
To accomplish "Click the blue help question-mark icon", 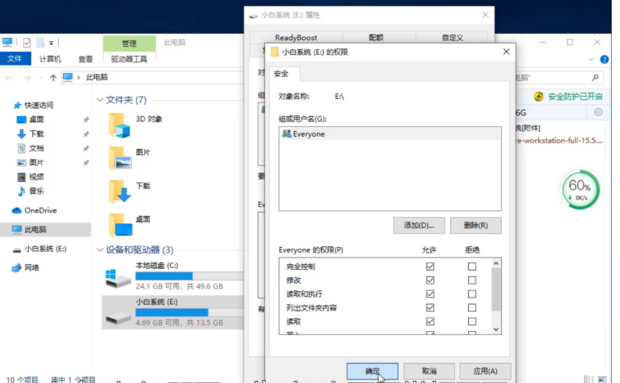I will tap(604, 59).
